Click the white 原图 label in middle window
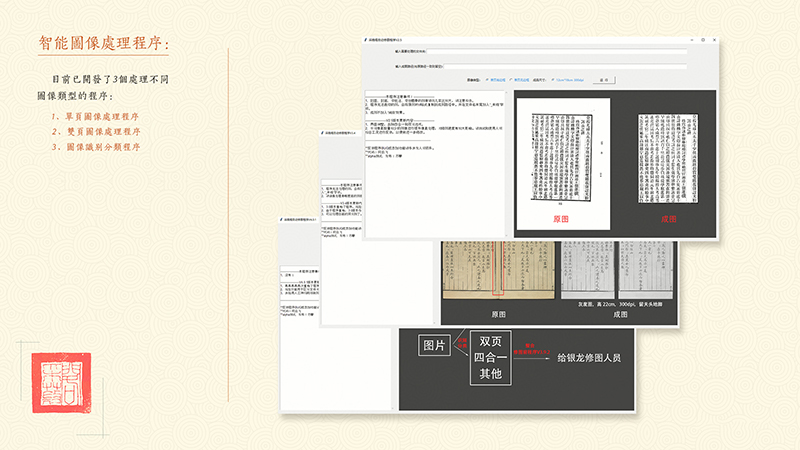 coord(498,315)
